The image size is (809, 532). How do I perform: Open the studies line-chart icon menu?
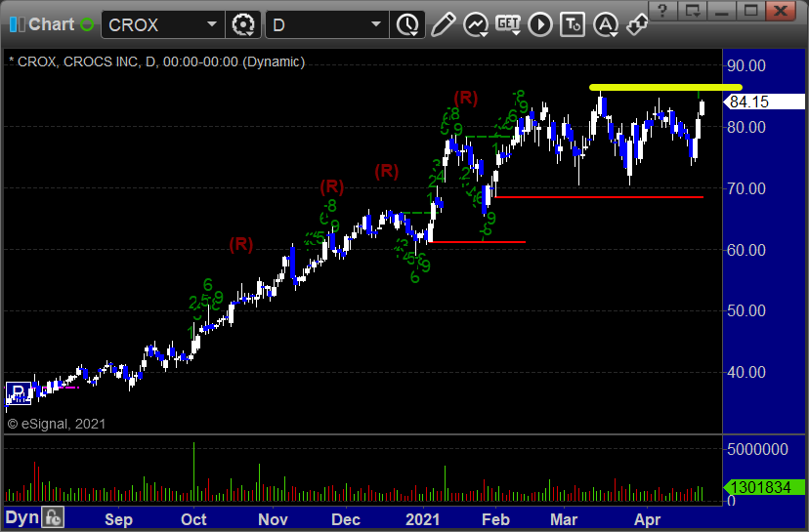[x=476, y=24]
